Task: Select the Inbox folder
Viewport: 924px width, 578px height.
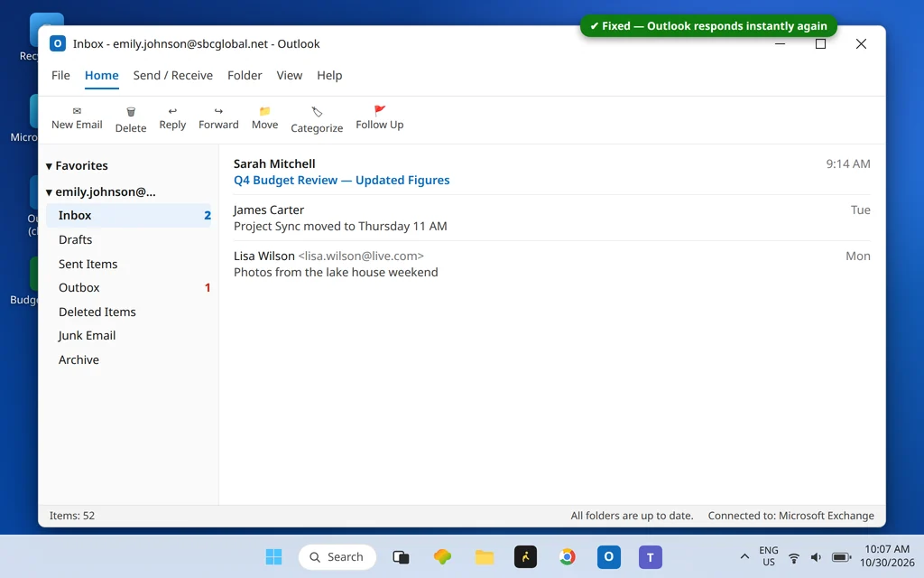Action: (x=128, y=215)
